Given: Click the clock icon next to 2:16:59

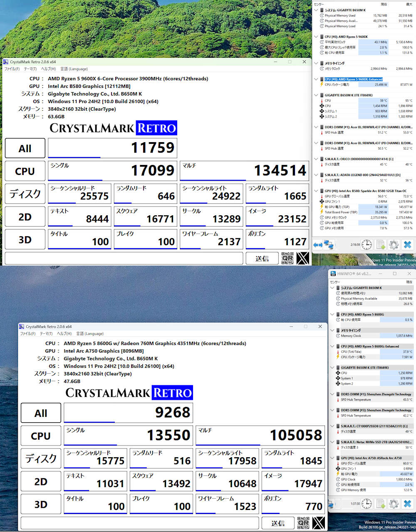Looking at the screenshot, I should (x=366, y=245).
